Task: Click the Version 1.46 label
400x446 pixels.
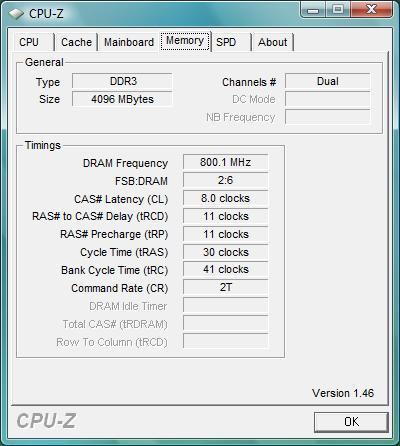Action: (343, 393)
